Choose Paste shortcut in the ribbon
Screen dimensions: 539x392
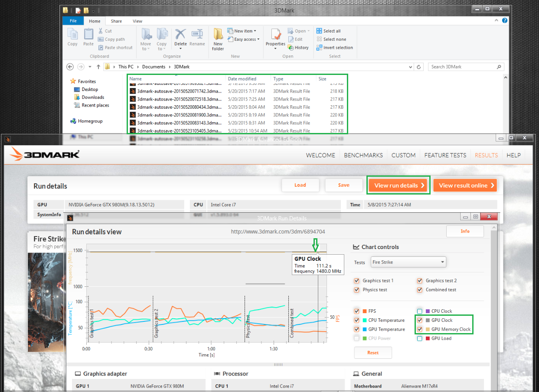pyautogui.click(x=115, y=48)
